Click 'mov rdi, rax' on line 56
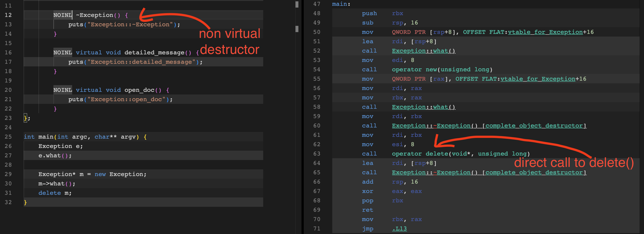The image size is (644, 234). click(392, 88)
